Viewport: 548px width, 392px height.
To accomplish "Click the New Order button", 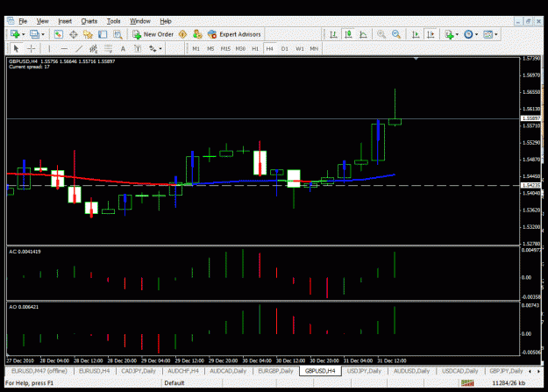I will pyautogui.click(x=153, y=34).
